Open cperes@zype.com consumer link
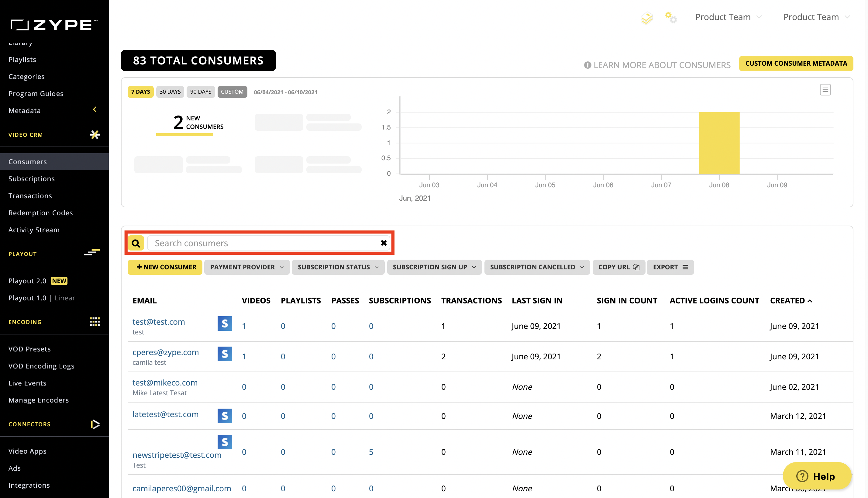The image size is (868, 498). point(165,352)
